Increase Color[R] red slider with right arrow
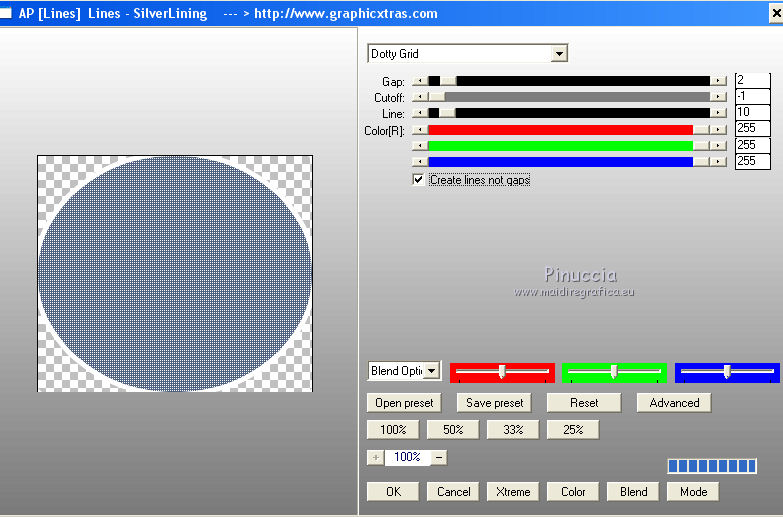783x517 pixels. tap(718, 130)
